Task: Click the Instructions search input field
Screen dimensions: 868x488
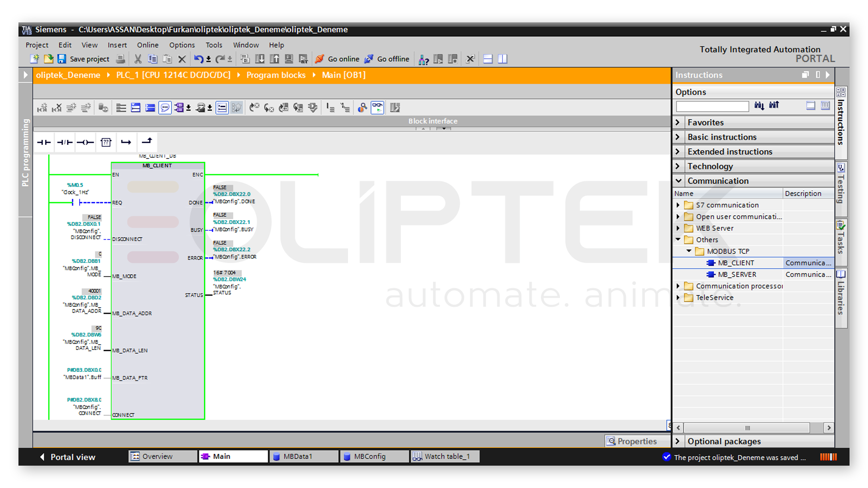Action: [x=712, y=106]
